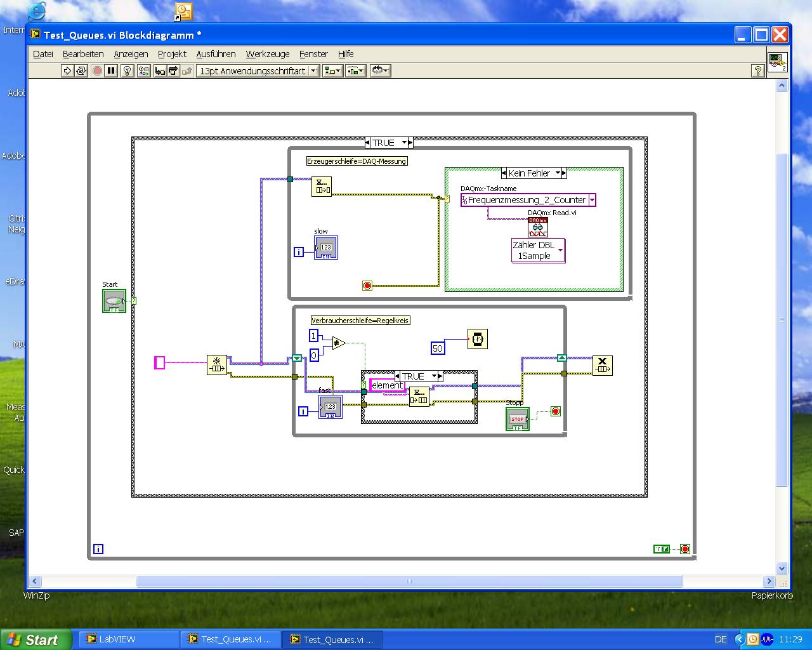This screenshot has width=812, height=650.
Task: Click the vertical scrollbar down arrow
Action: point(782,568)
